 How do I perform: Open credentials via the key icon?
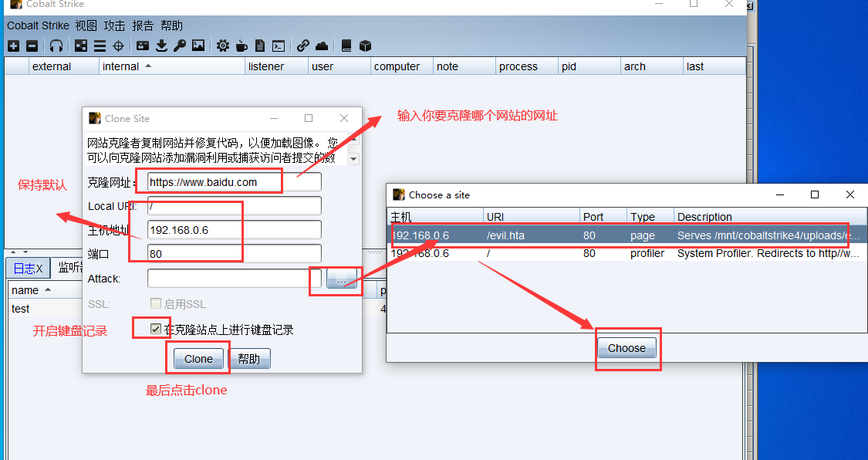[x=179, y=46]
